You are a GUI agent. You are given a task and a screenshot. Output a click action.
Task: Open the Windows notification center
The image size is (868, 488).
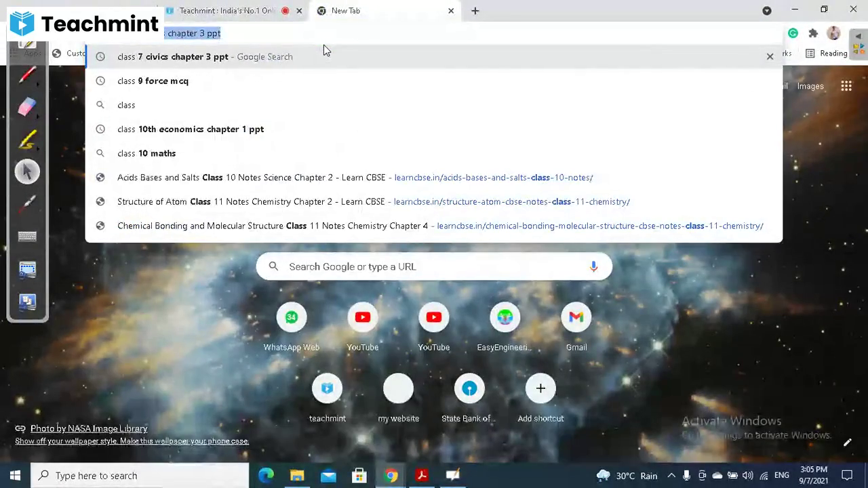pyautogui.click(x=847, y=476)
